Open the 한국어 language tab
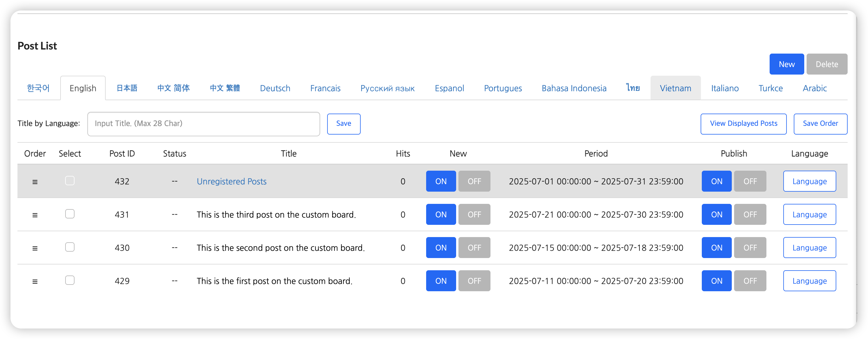 point(38,88)
